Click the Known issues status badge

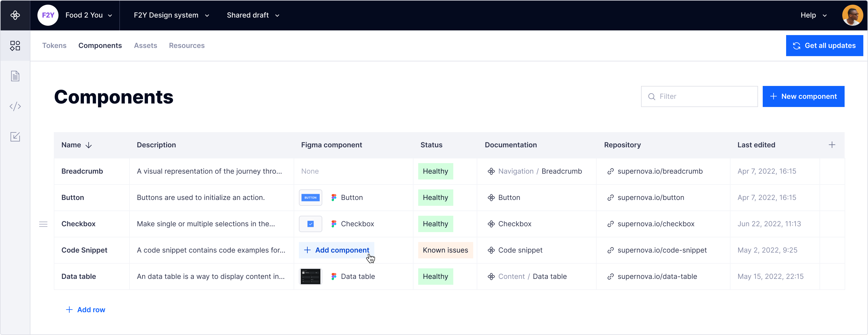click(x=445, y=250)
